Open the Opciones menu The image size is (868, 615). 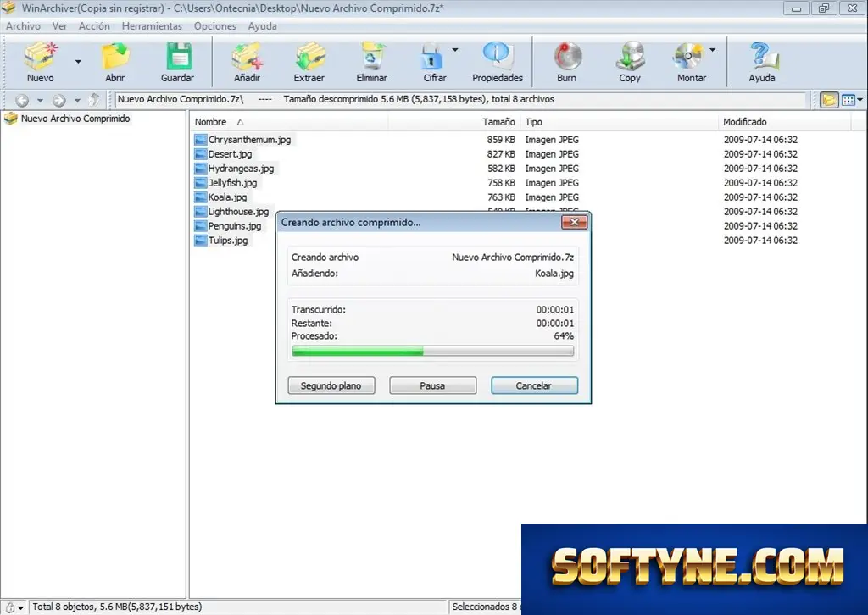[214, 26]
